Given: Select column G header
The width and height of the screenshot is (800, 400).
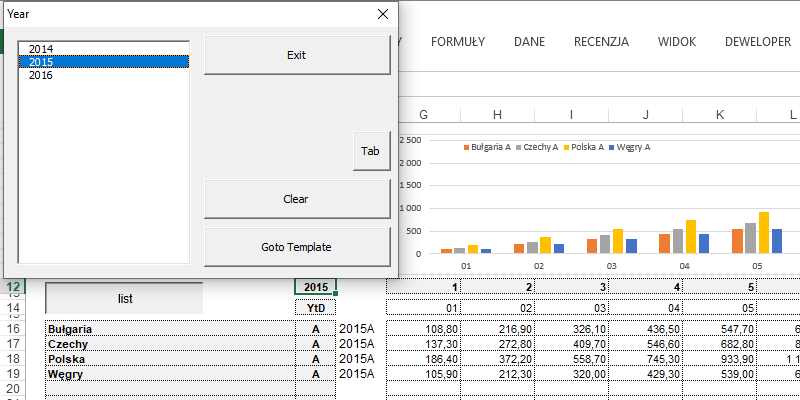Looking at the screenshot, I should (x=424, y=115).
